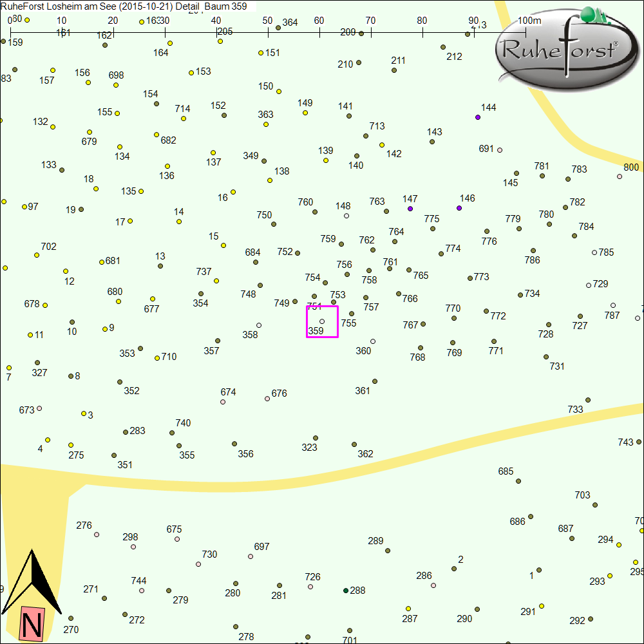
Task: Click the map title text Baum 359
Action: [225, 6]
